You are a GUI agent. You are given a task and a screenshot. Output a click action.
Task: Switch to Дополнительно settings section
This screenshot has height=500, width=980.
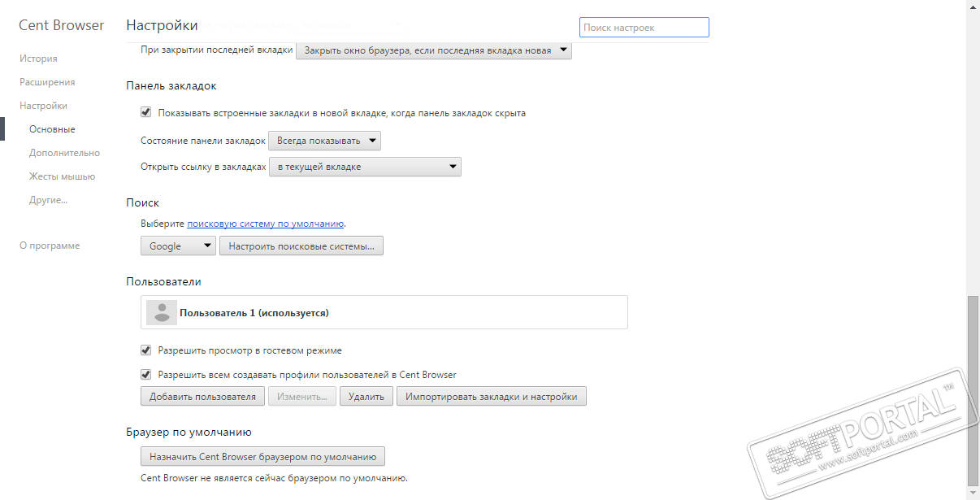(x=64, y=153)
